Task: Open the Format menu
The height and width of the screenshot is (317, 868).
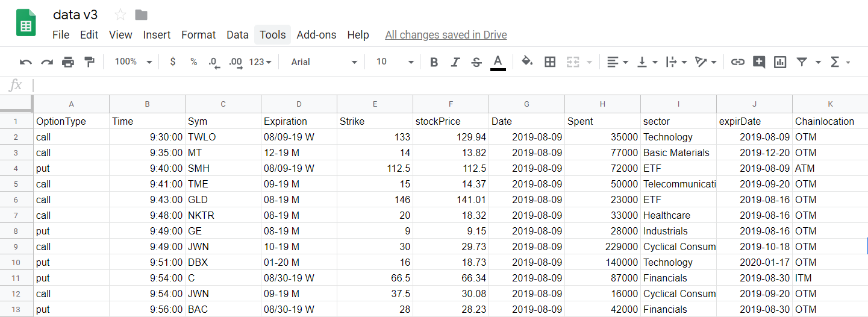Action: point(199,35)
